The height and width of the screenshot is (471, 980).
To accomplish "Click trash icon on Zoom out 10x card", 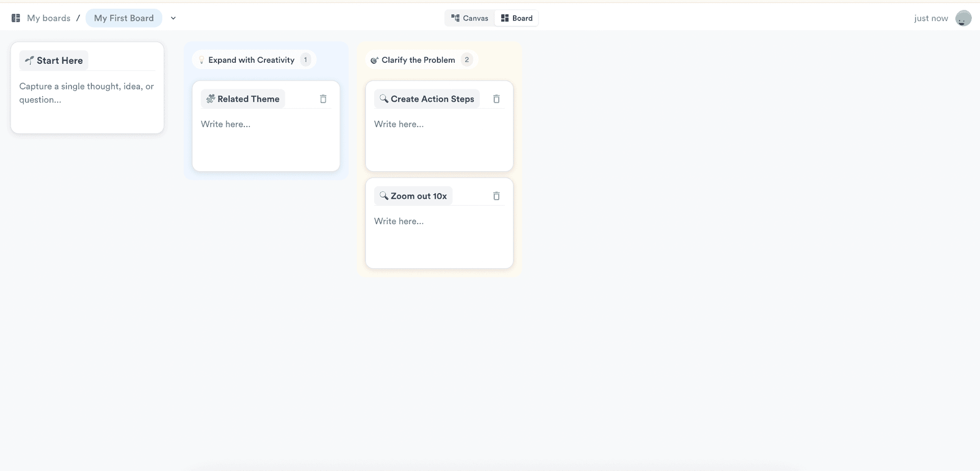I will (496, 196).
